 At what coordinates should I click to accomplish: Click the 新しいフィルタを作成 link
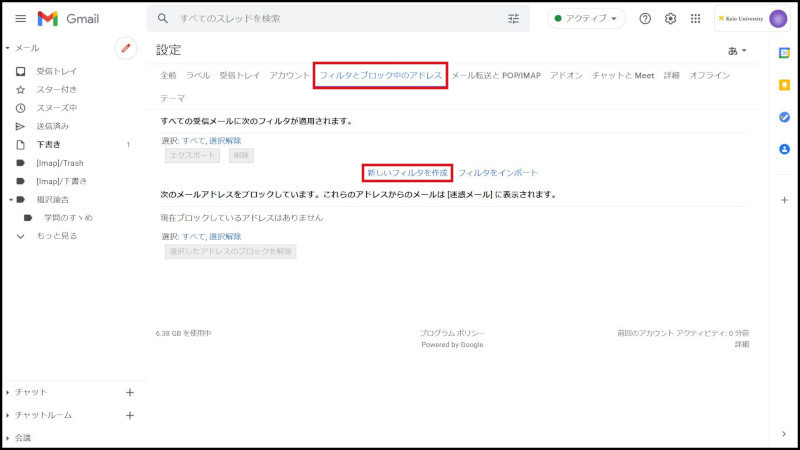[407, 173]
